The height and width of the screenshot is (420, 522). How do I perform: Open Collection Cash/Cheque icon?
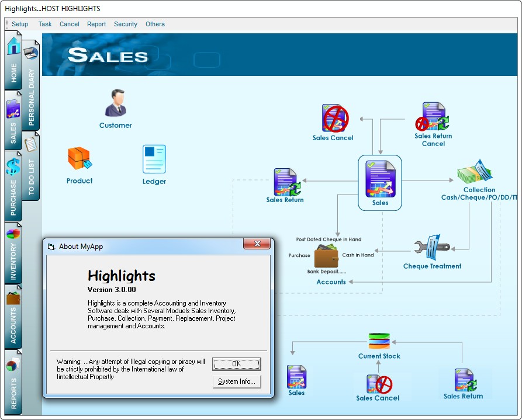(475, 172)
